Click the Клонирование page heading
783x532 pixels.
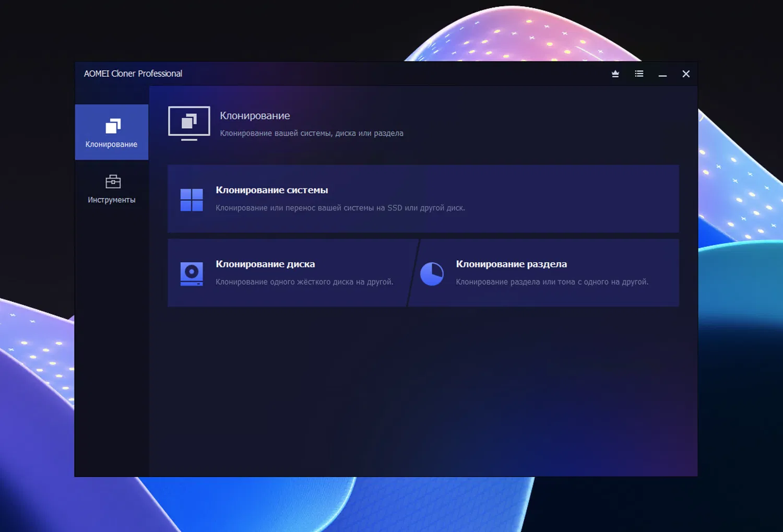[255, 116]
